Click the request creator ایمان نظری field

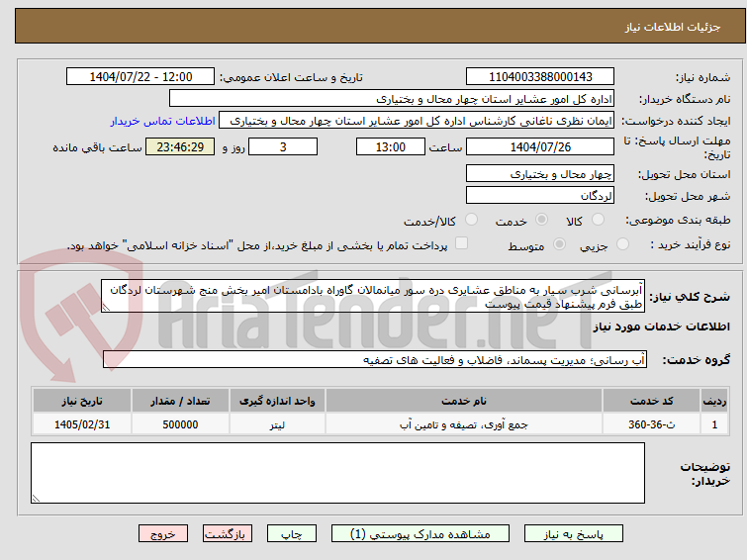pos(417,121)
